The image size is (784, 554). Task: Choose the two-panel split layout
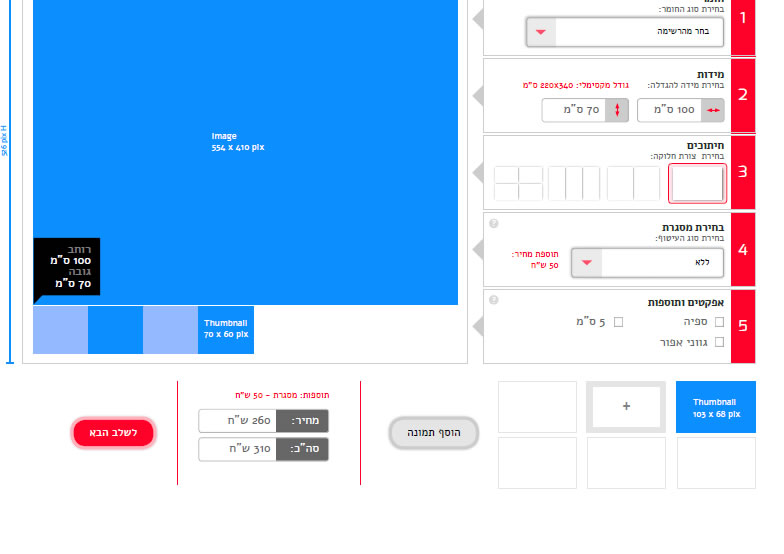point(634,184)
